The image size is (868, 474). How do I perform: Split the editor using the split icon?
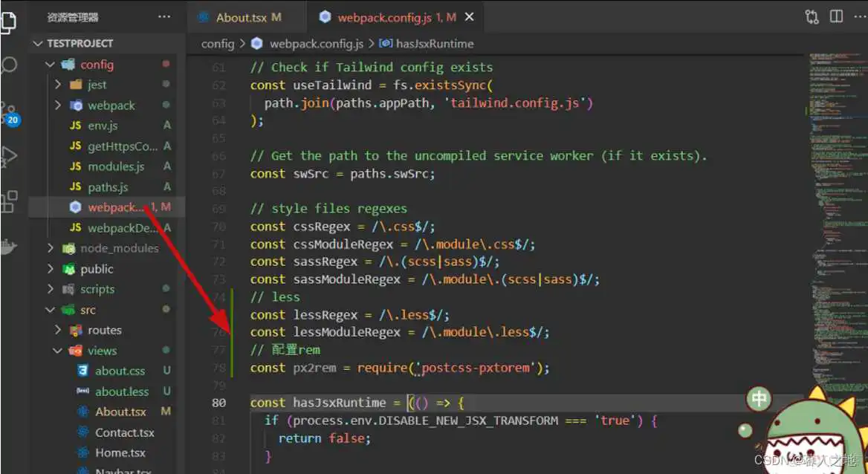836,16
